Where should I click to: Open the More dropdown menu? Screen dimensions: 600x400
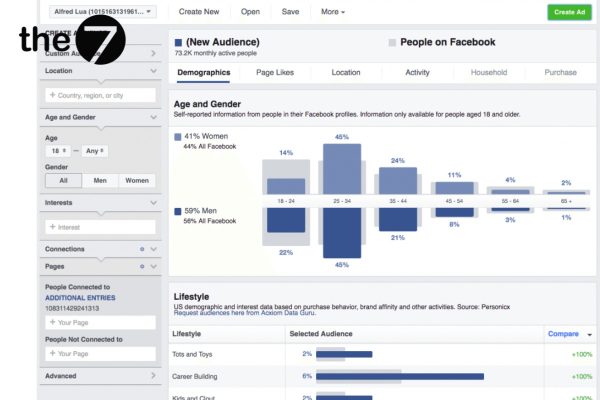click(x=333, y=12)
